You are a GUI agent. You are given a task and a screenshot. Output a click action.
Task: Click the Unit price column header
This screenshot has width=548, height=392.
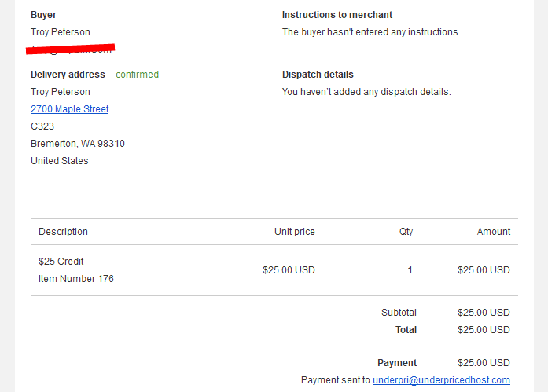(x=295, y=232)
